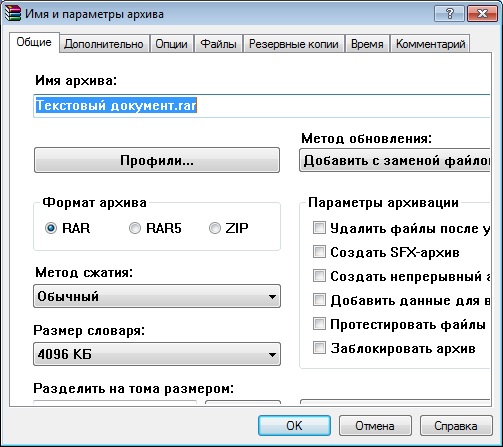Go to the Комментарий tab

(430, 44)
